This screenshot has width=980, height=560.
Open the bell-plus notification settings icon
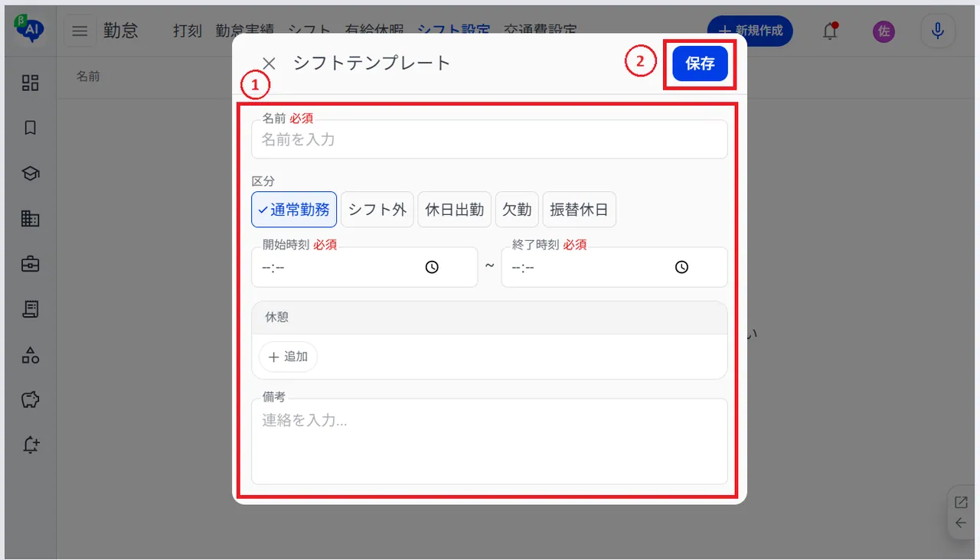tap(31, 445)
